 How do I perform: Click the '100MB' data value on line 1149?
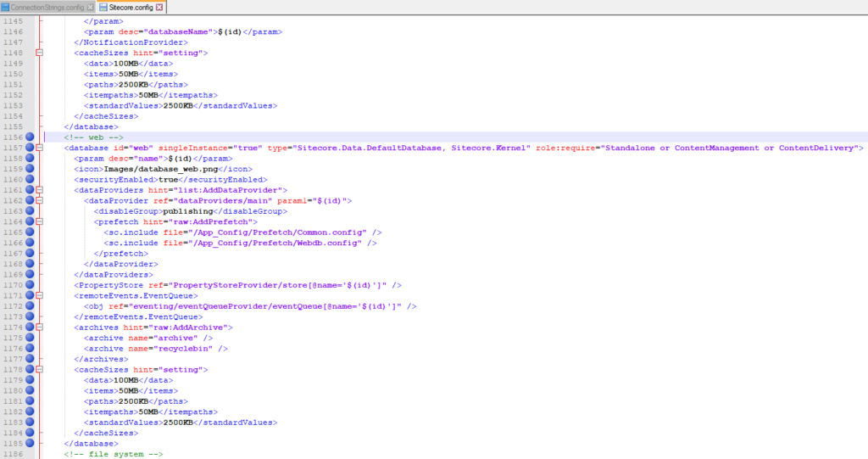click(x=125, y=63)
